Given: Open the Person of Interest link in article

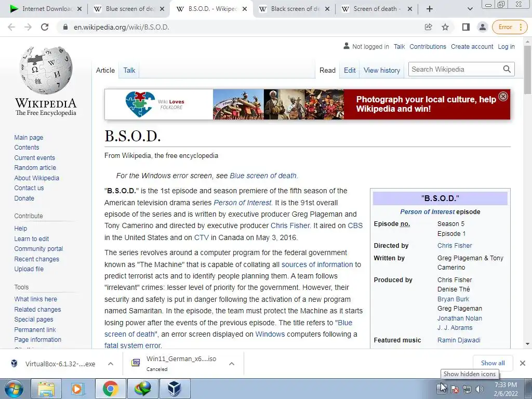Looking at the screenshot, I should (242, 203).
